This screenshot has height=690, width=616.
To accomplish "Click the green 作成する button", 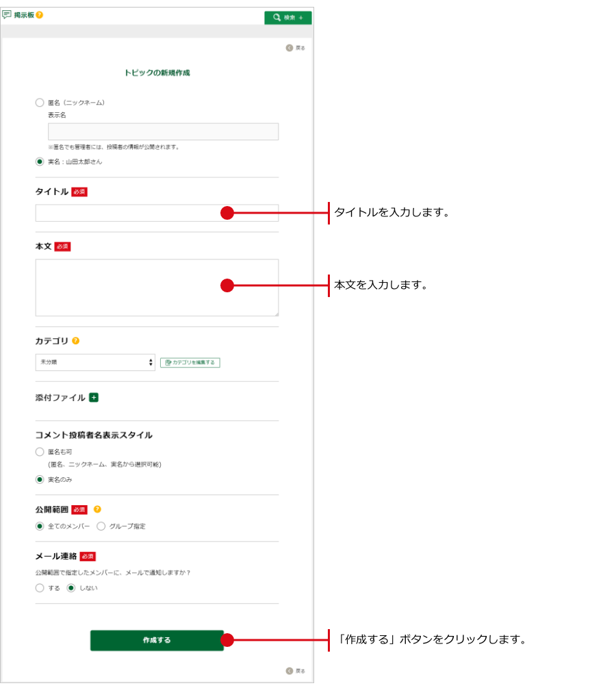I will 157,640.
